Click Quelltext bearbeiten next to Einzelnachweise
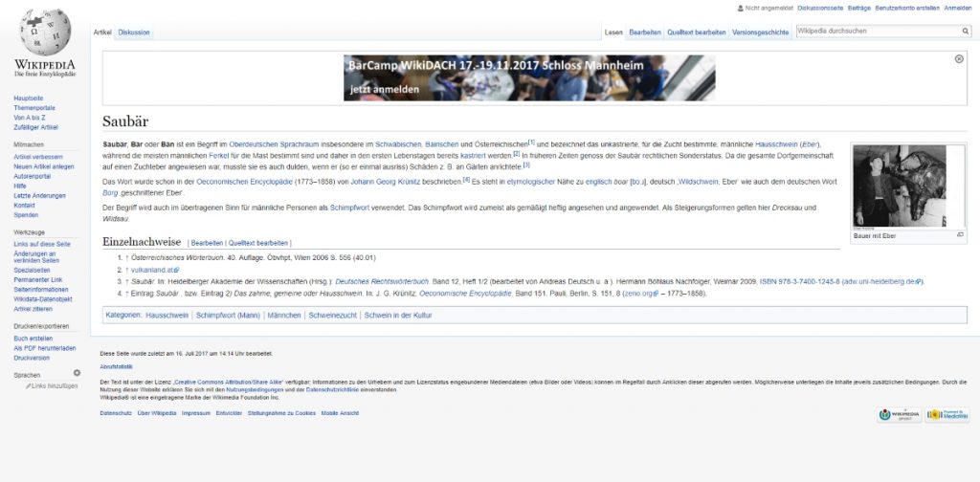The image size is (980, 482). coord(258,243)
